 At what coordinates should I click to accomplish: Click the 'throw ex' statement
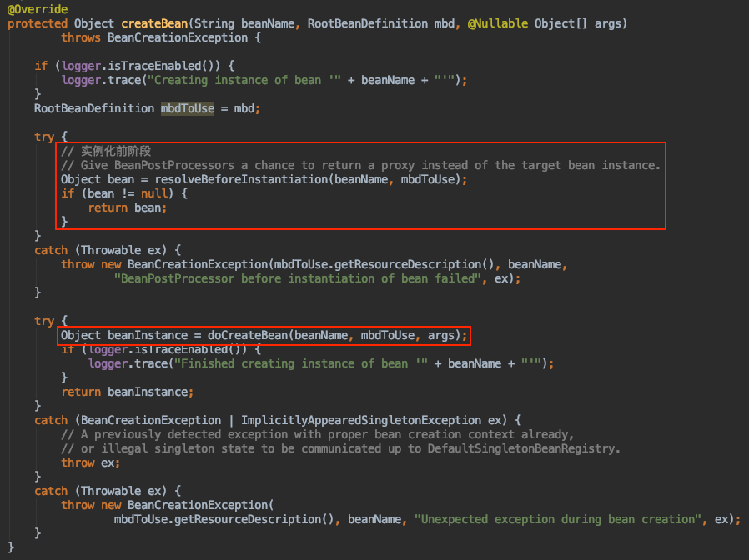[x=90, y=462]
